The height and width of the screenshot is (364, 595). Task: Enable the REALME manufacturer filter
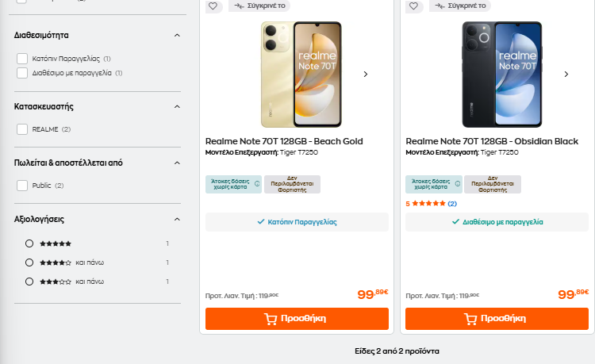tap(22, 129)
